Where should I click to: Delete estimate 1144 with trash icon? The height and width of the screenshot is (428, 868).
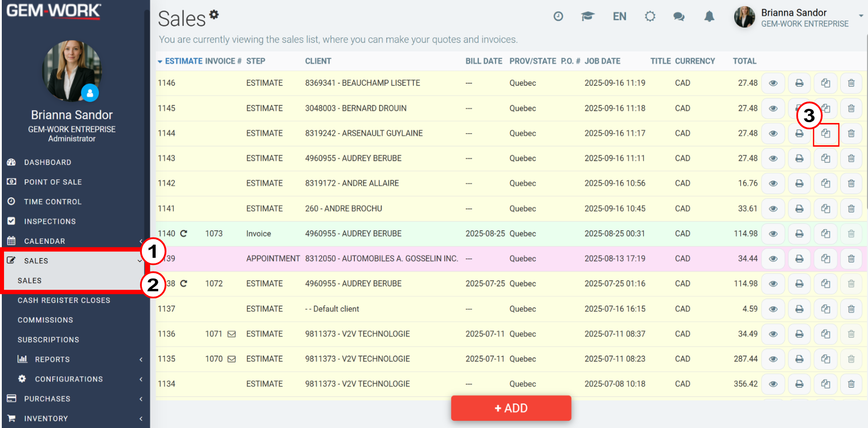[x=851, y=133]
